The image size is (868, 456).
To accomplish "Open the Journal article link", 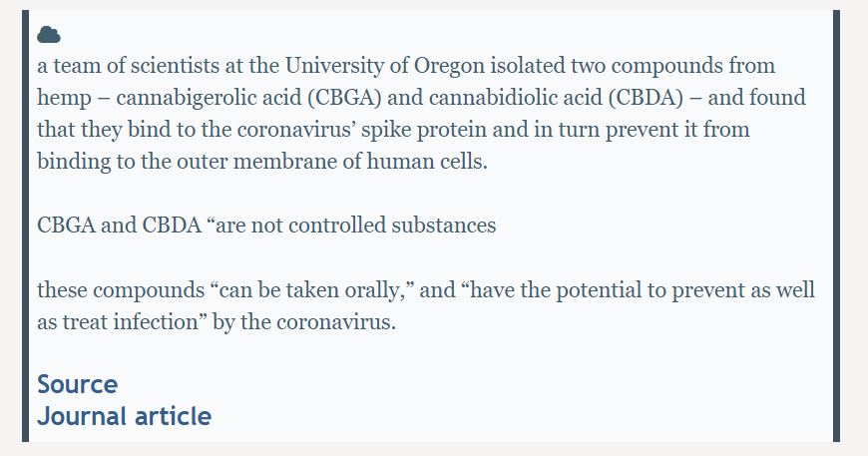I will click(x=124, y=416).
